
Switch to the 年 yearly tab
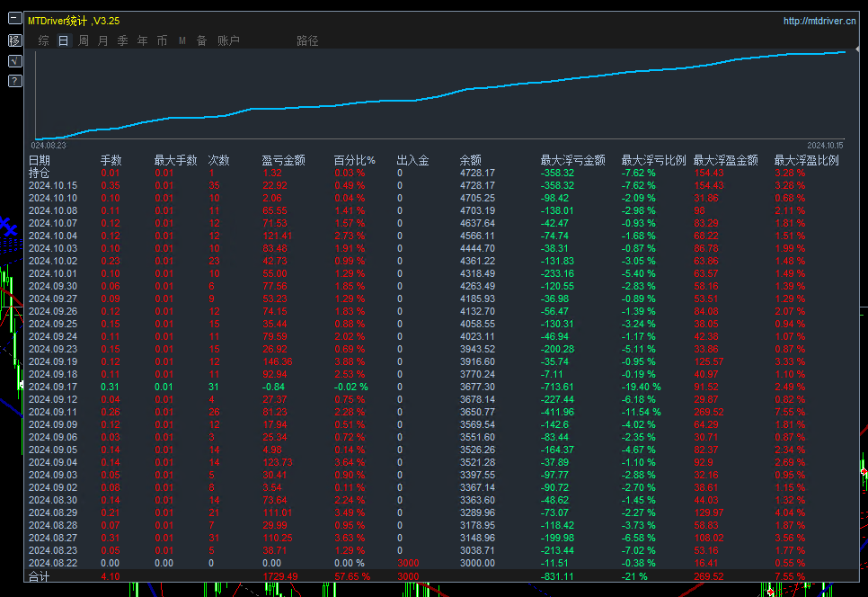pyautogui.click(x=142, y=40)
